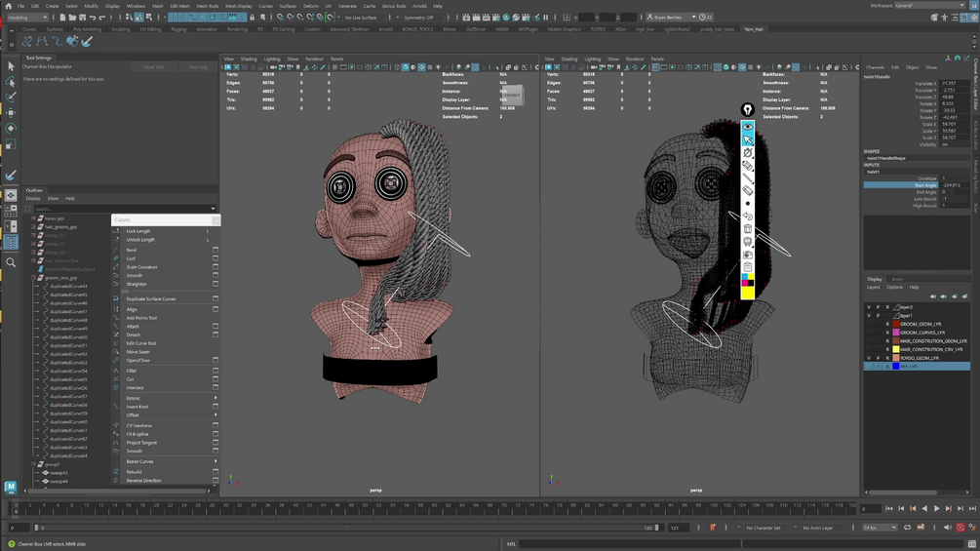Open option box for Rebuild
This screenshot has width=980, height=551.
[216, 472]
